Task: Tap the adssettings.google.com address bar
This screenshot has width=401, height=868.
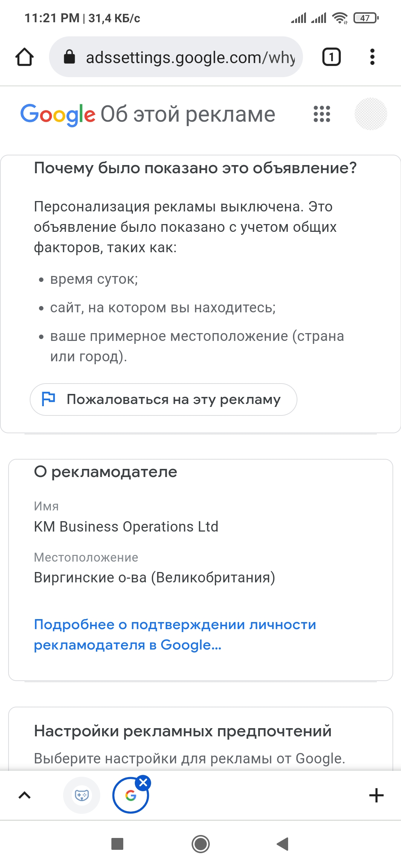Action: click(176, 57)
